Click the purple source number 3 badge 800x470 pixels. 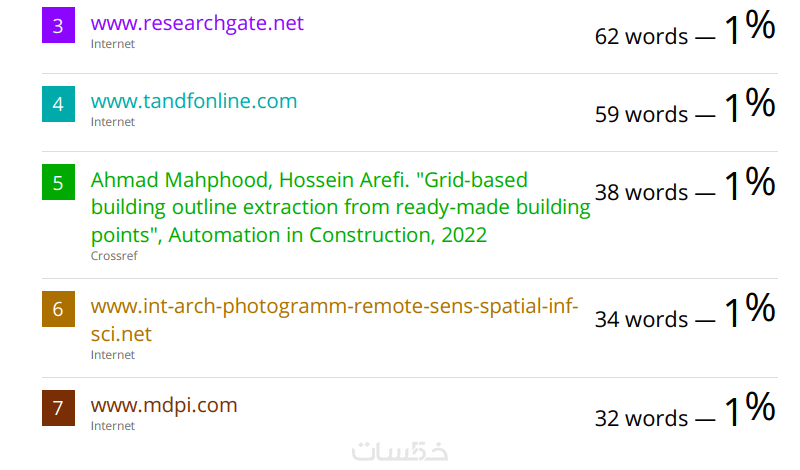pos(58,25)
